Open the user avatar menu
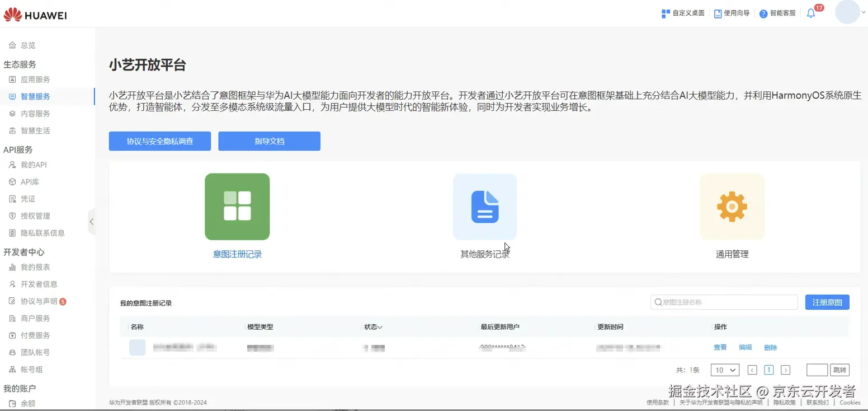This screenshot has width=868, height=411. 847,12
